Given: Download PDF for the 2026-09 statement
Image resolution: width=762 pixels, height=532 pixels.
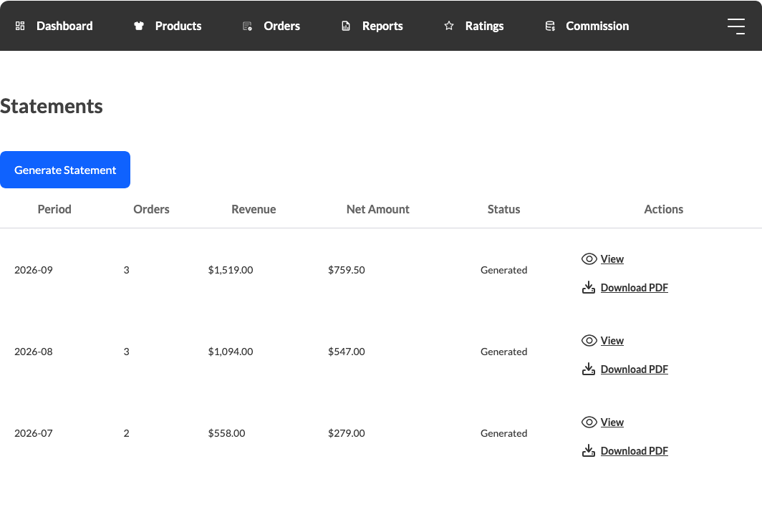Looking at the screenshot, I should (635, 288).
